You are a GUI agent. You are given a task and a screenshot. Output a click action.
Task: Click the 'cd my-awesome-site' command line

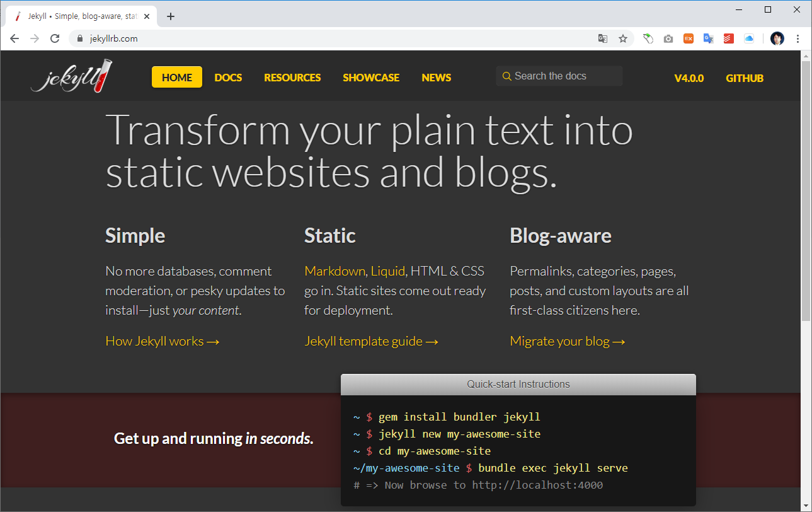coord(435,451)
